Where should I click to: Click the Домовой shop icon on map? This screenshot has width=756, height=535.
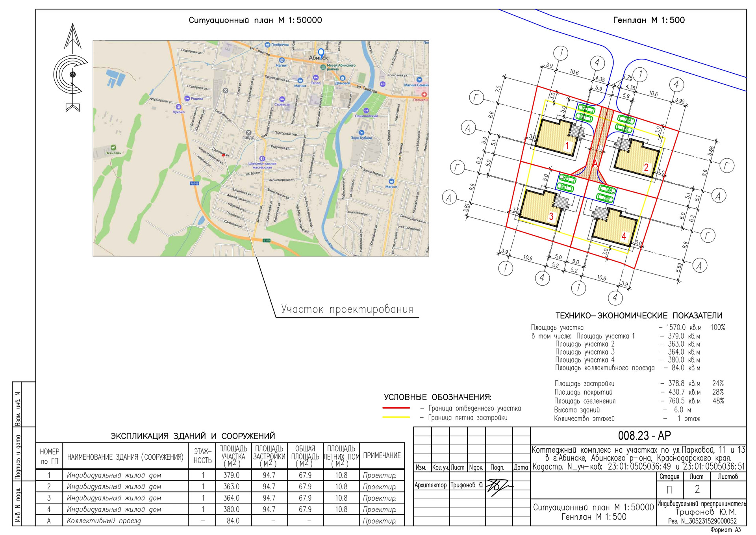pyautogui.click(x=342, y=78)
